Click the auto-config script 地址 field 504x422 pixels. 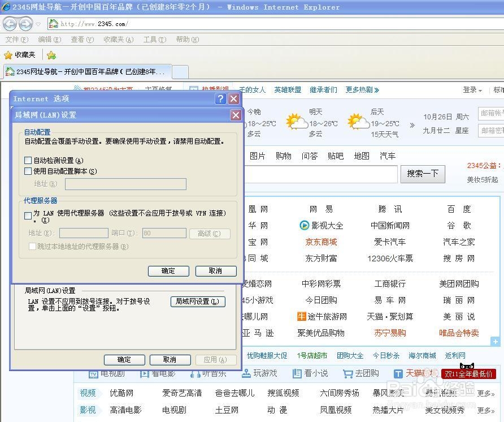(125, 184)
